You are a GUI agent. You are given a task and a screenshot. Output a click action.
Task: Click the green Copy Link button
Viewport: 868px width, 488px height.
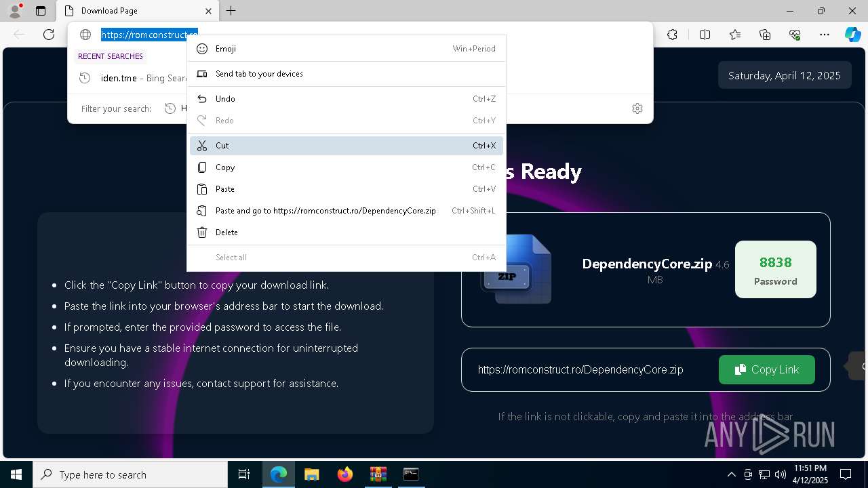coord(767,369)
